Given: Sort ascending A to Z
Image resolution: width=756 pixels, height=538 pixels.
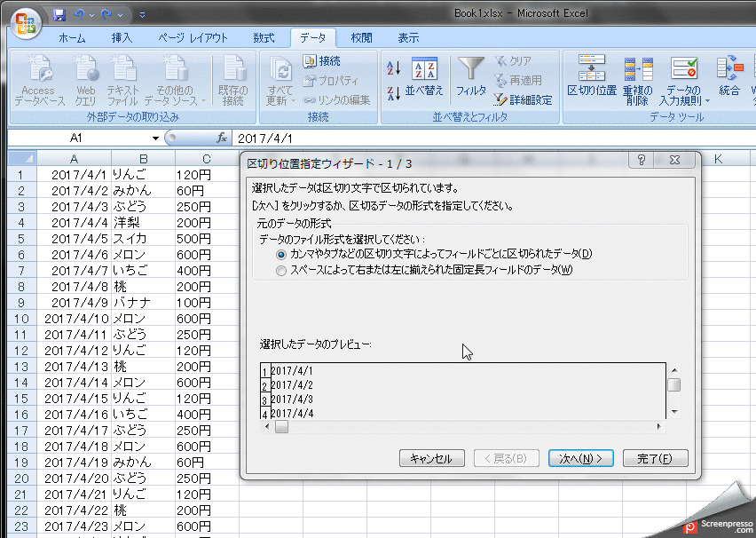Looking at the screenshot, I should tap(393, 68).
